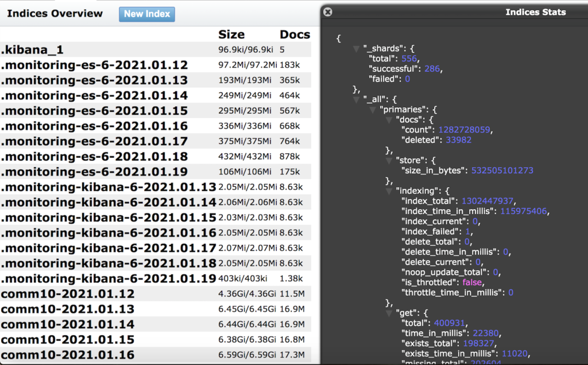Open index .monitoring-es-6-2021.01.14

tap(94, 96)
